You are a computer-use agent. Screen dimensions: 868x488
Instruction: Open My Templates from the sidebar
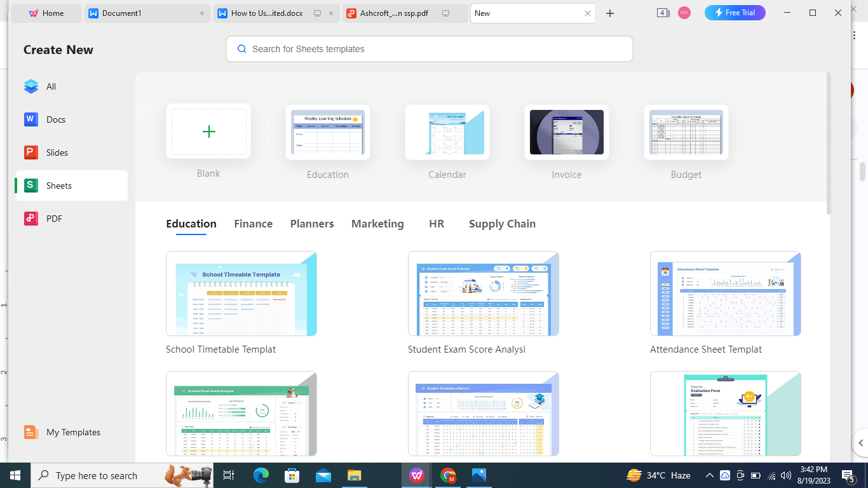point(72,432)
